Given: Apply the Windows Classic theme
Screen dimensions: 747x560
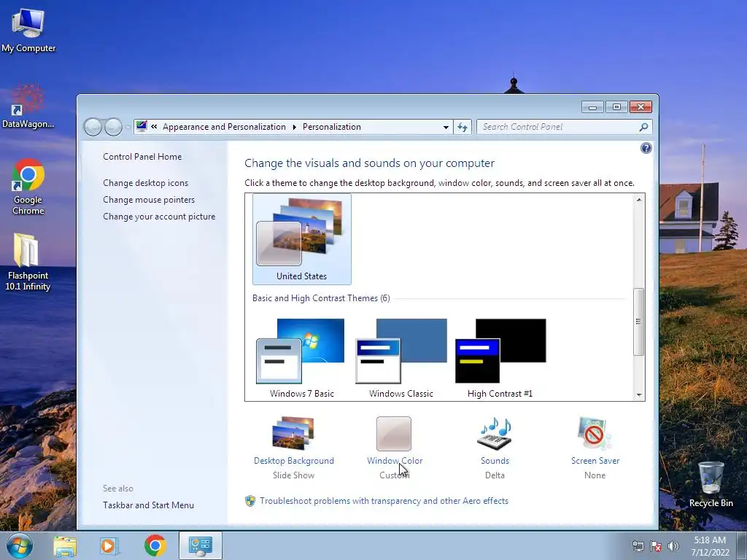Looking at the screenshot, I should 401,358.
